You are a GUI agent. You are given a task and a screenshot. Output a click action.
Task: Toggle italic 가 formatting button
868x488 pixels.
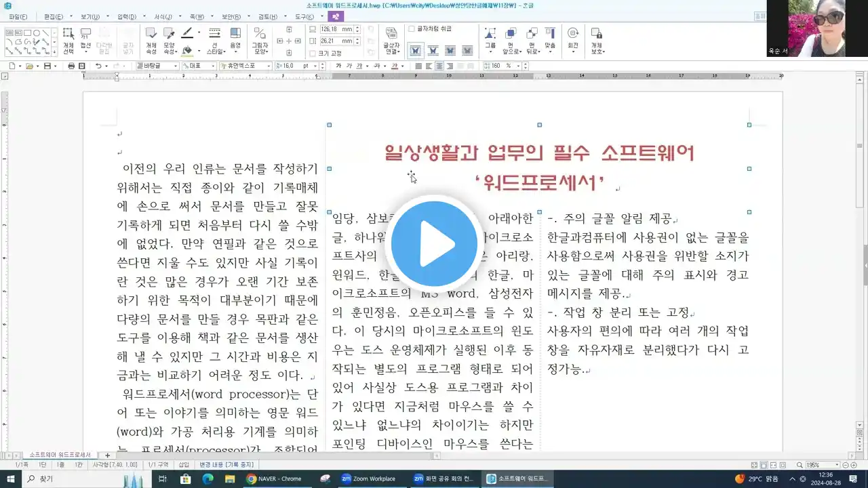pyautogui.click(x=349, y=66)
